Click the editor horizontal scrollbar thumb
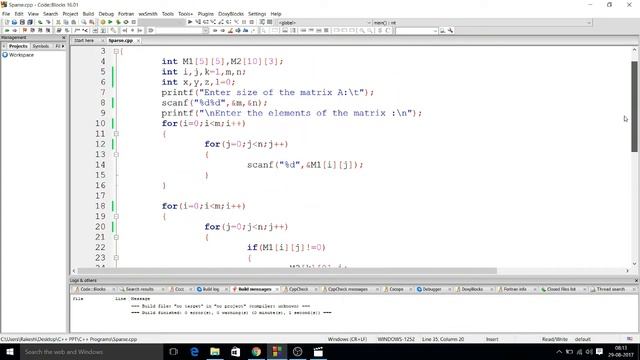 point(287,271)
